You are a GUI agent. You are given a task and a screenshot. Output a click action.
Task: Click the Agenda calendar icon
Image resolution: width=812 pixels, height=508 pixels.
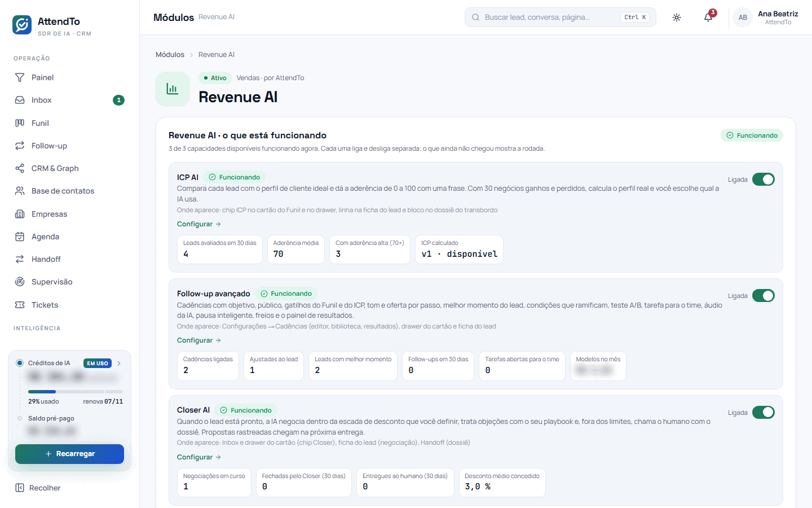pyautogui.click(x=20, y=237)
